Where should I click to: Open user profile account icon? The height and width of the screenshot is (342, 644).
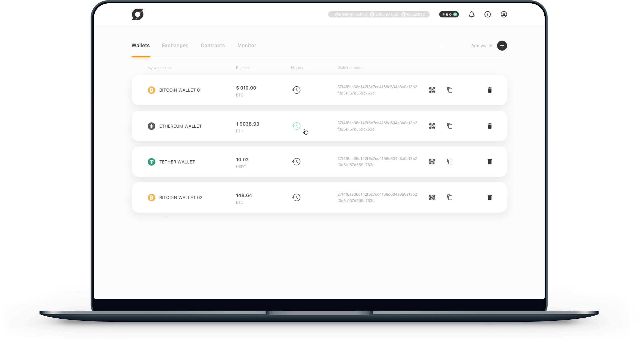[504, 15]
